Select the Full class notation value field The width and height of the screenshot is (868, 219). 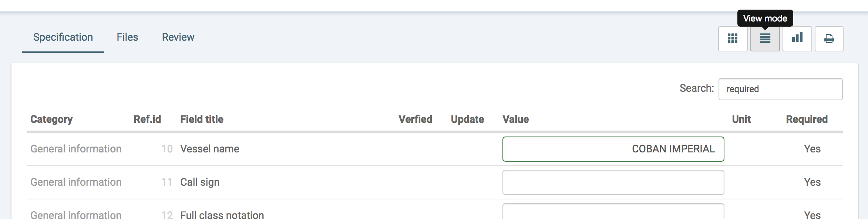613,212
